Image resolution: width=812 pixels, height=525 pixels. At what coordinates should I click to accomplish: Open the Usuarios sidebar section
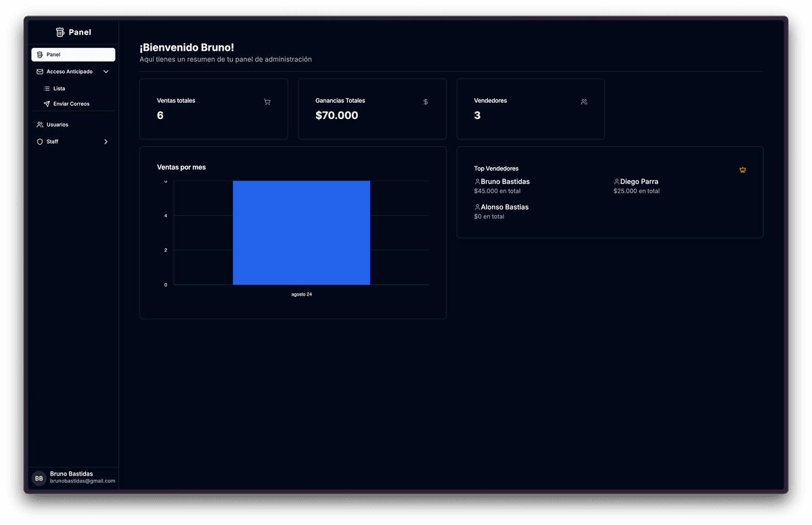pos(58,124)
